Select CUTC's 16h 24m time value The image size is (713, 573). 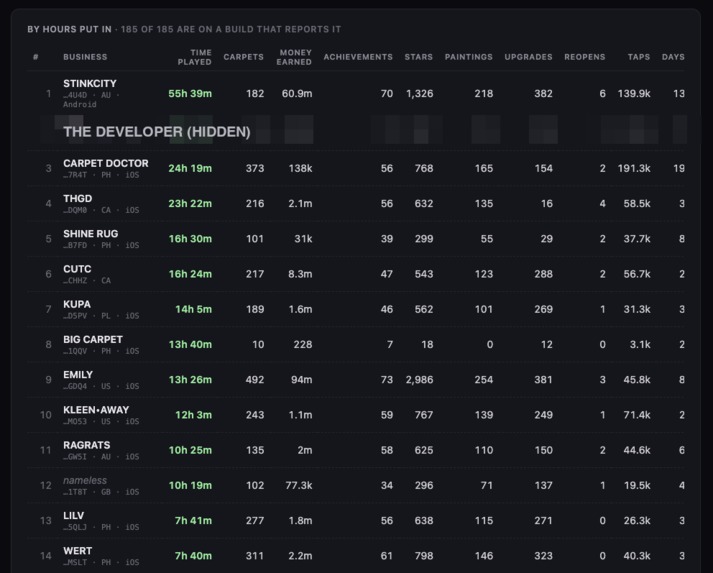(190, 274)
